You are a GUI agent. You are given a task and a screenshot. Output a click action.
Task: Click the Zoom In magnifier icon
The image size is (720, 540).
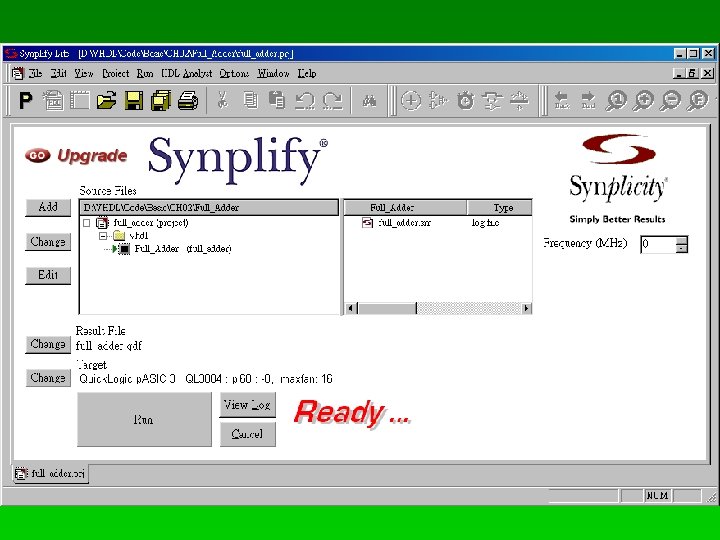click(x=643, y=101)
